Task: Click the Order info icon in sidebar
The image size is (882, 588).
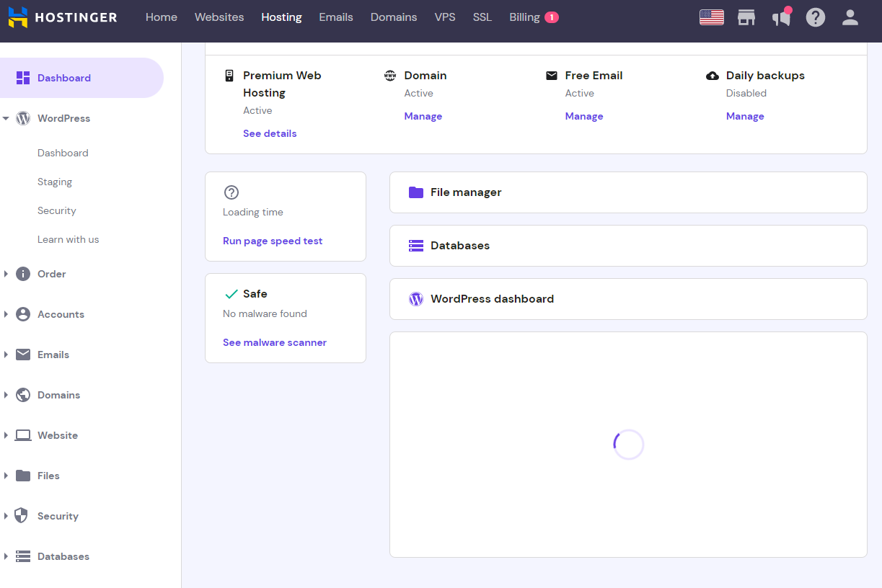Action: pos(23,274)
